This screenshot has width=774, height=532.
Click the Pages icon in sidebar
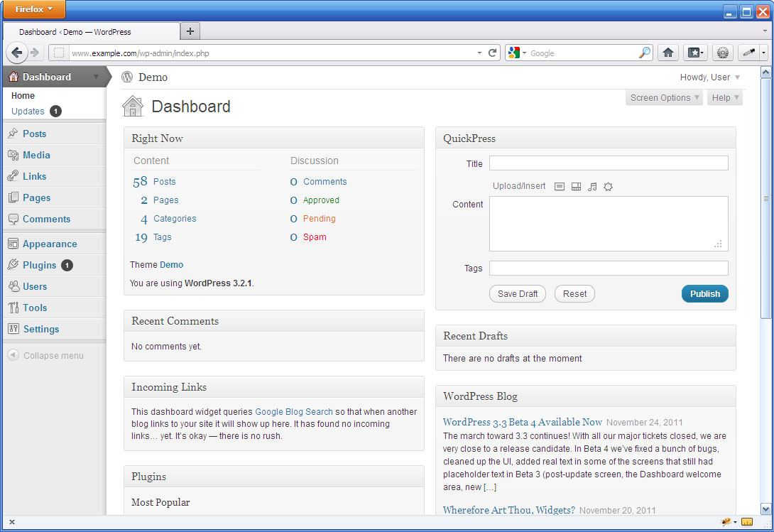[x=13, y=197]
